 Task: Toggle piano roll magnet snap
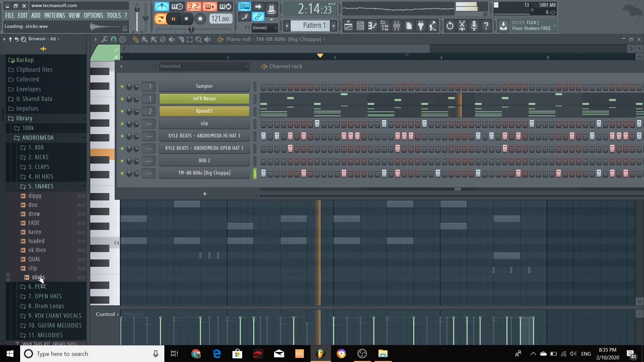(113, 39)
